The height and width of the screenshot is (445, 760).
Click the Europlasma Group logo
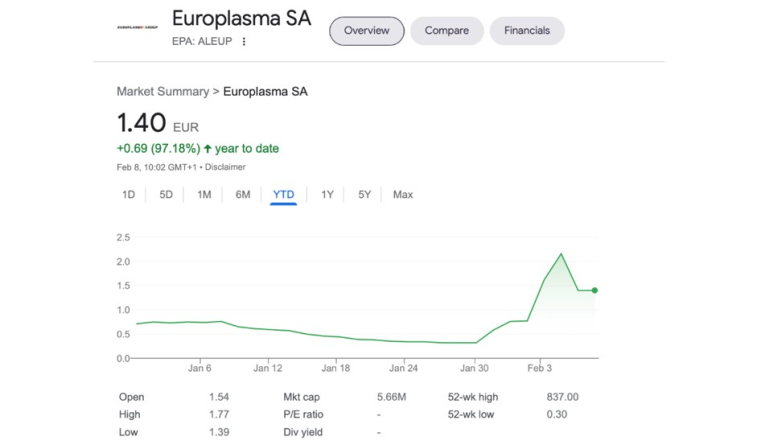[138, 26]
